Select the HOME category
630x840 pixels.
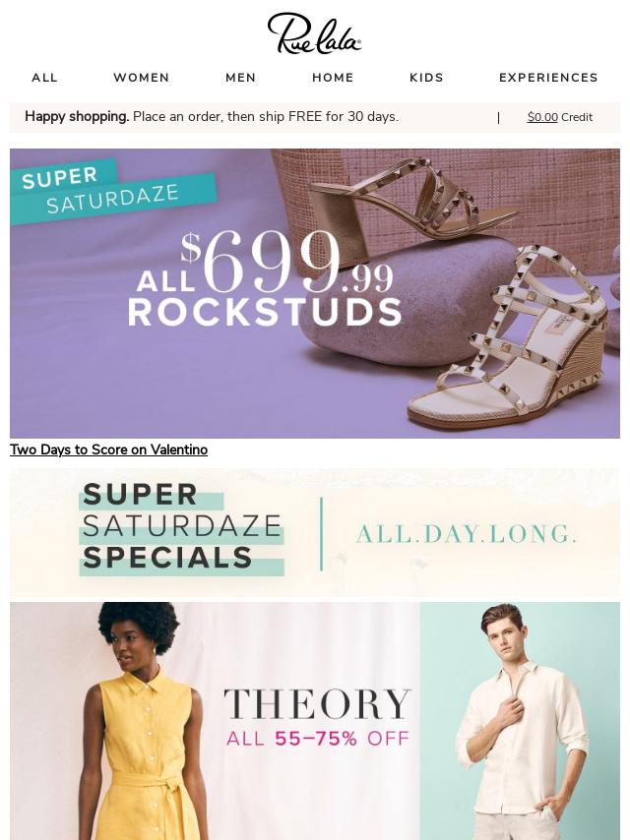(333, 78)
